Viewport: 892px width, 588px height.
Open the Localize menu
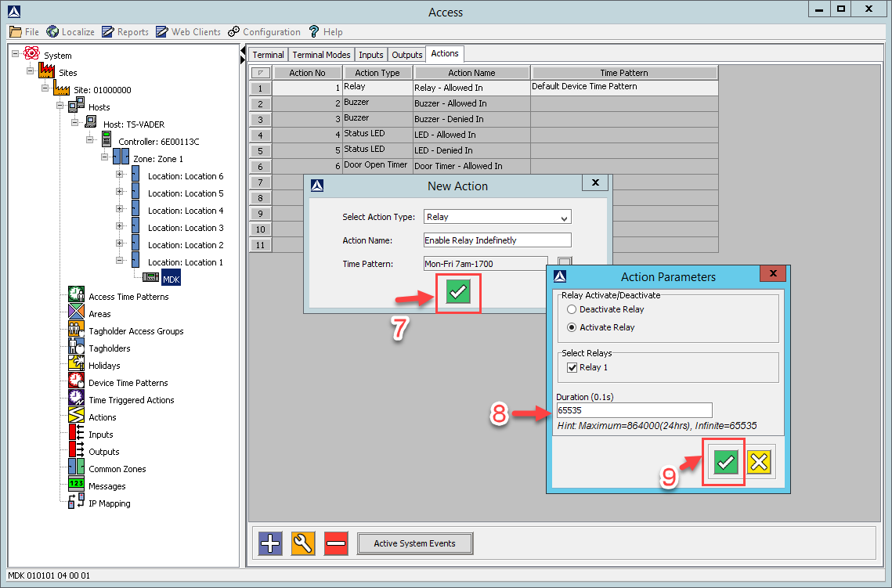coord(70,32)
